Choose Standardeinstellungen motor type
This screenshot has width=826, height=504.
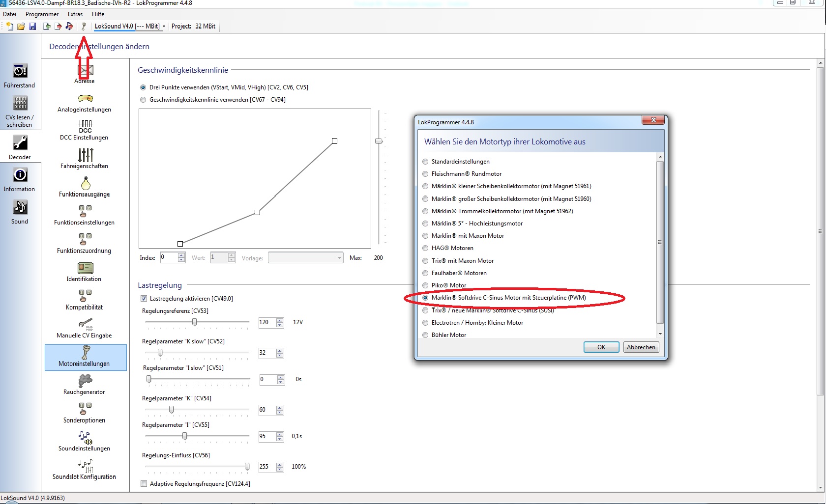pyautogui.click(x=425, y=162)
